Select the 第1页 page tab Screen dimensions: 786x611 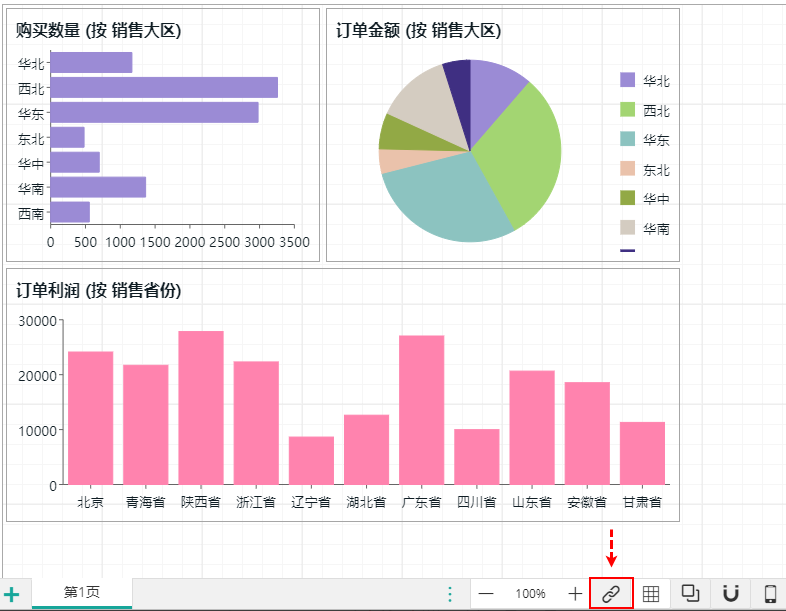(x=82, y=592)
